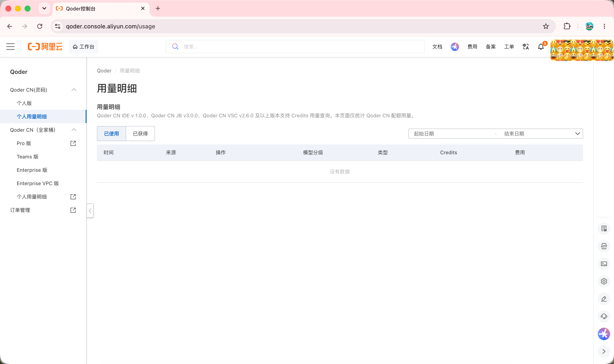Open the settings gear in right toolbar

coord(604,281)
